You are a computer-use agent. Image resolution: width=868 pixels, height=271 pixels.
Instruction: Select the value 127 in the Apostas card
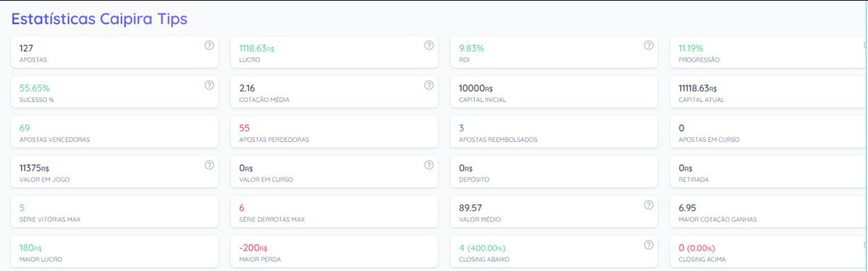(x=27, y=48)
